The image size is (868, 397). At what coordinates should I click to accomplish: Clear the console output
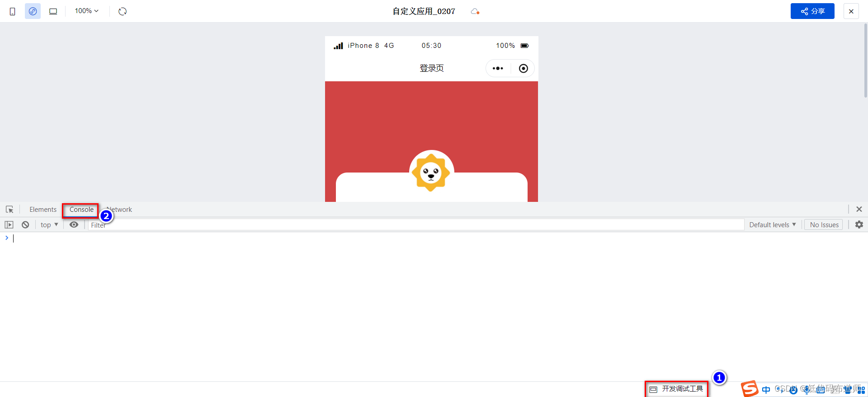[x=25, y=224]
